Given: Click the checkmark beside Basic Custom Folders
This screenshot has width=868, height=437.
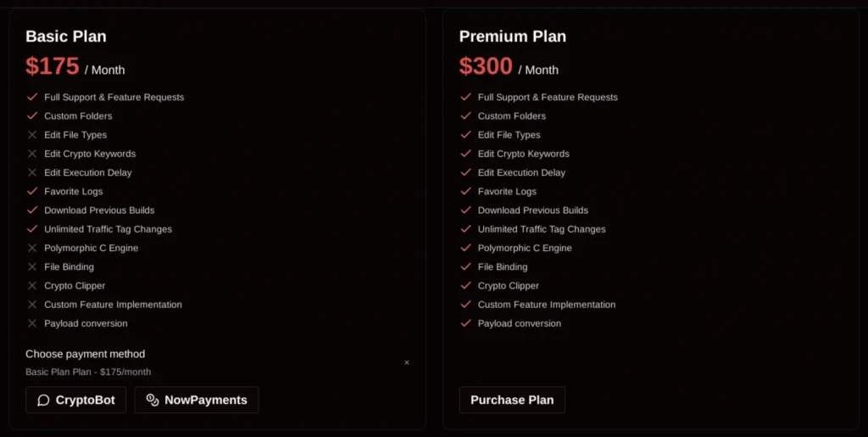Looking at the screenshot, I should pos(32,116).
